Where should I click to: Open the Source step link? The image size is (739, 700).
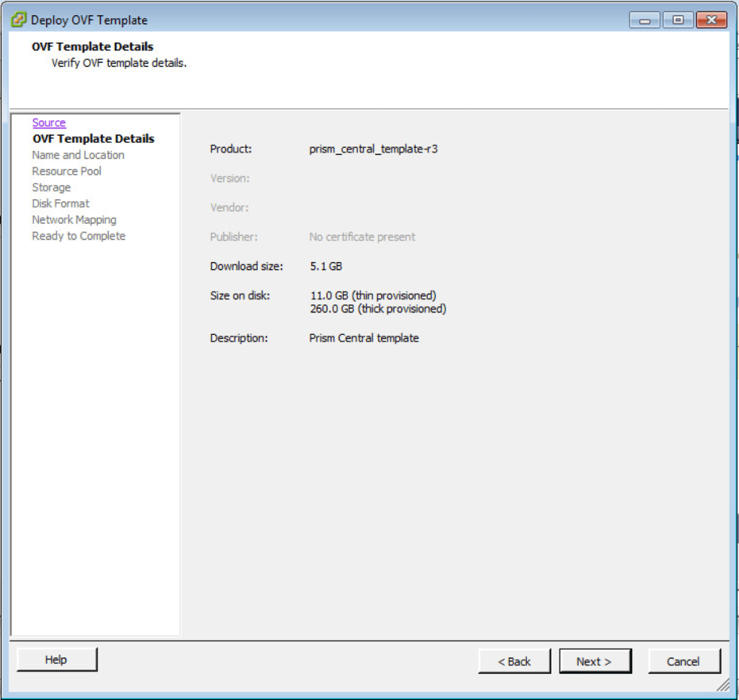tap(48, 122)
